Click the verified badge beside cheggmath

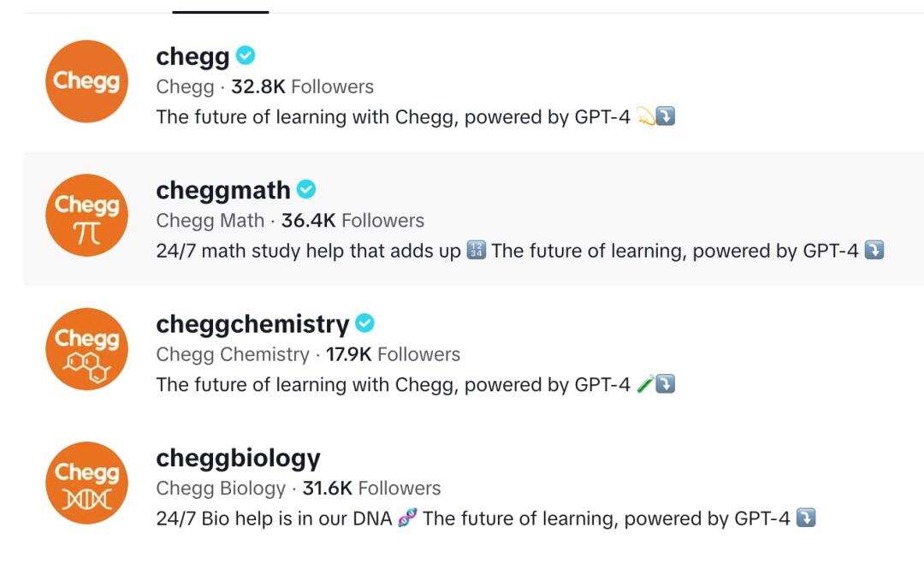coord(306,190)
